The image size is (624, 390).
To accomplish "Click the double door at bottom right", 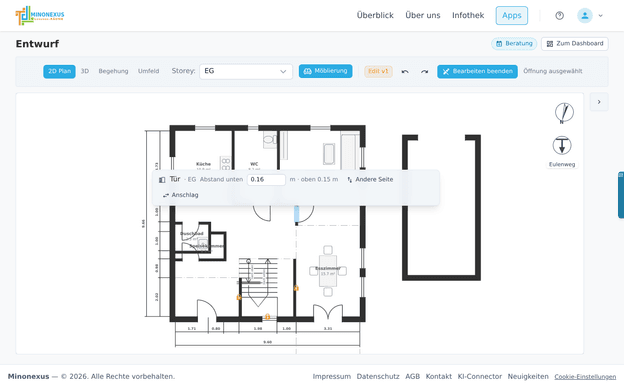I will pos(328,312).
